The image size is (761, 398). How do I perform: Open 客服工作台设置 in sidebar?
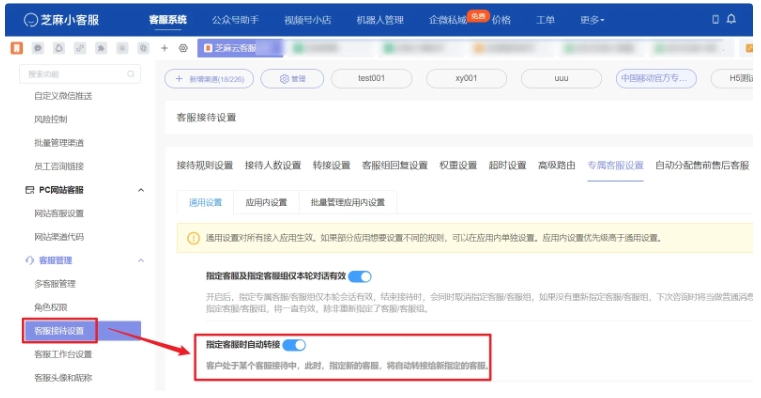(x=63, y=354)
